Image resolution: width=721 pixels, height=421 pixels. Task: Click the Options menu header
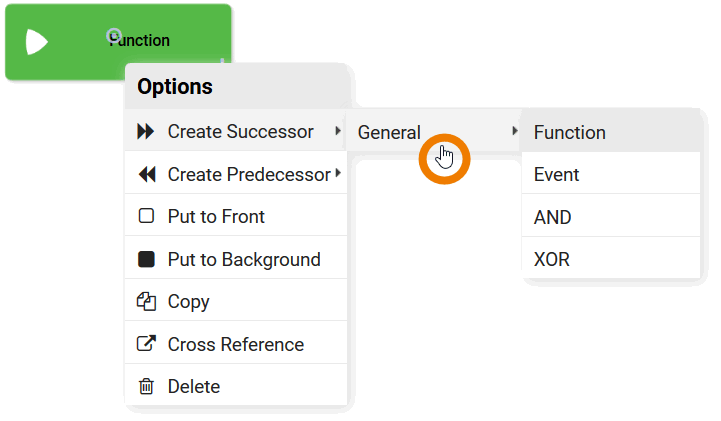(175, 87)
